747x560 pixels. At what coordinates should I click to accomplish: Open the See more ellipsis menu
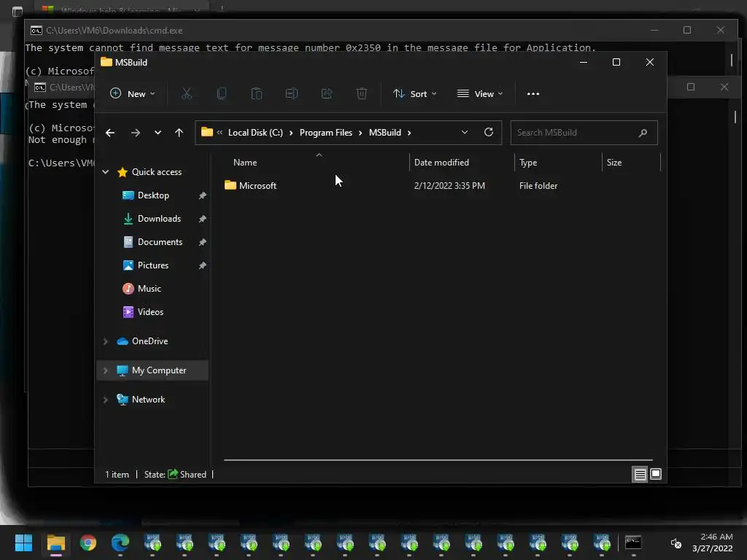click(x=533, y=94)
